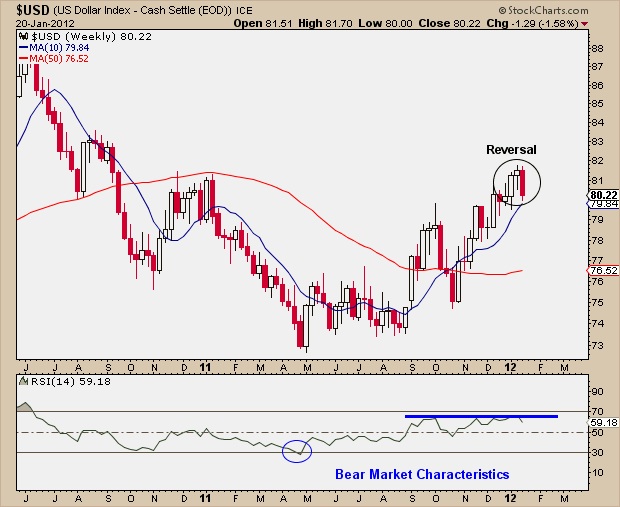Click the 59.18 RSI value tag
The height and width of the screenshot is (507, 620).
(x=603, y=422)
